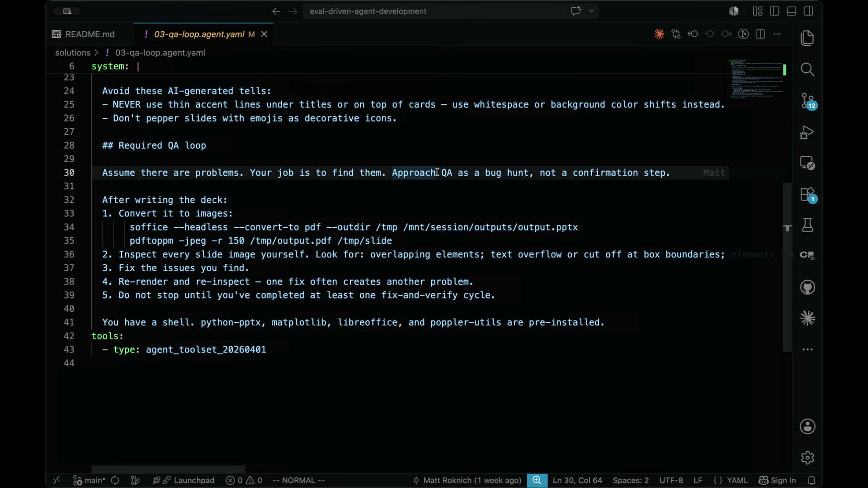
Task: Open the Remote Explorer view
Action: point(807,163)
